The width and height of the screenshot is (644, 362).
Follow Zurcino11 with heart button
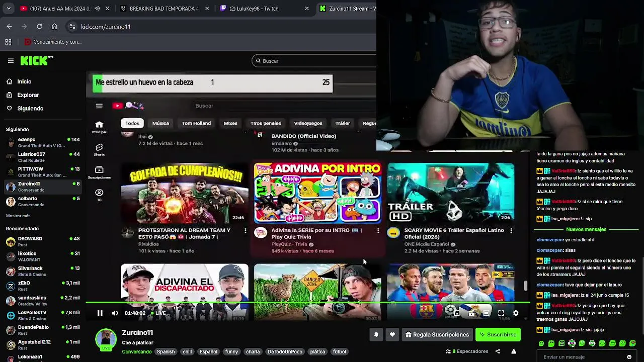(392, 334)
